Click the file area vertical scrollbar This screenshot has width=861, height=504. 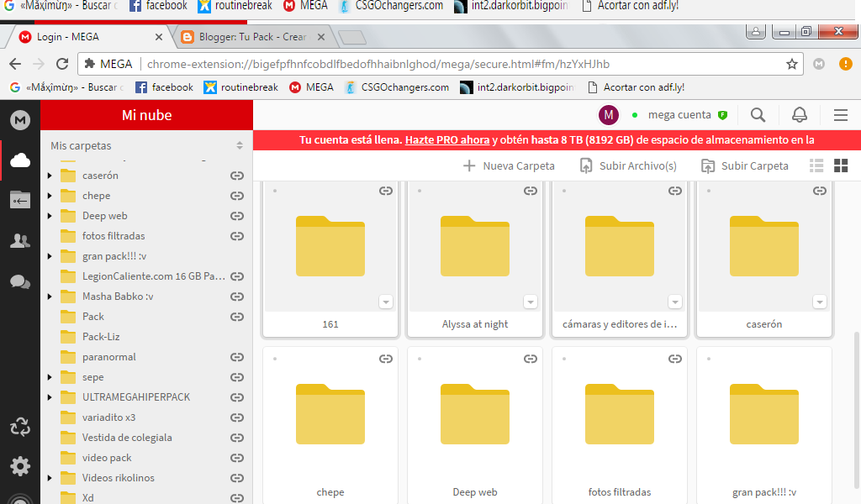[857, 408]
